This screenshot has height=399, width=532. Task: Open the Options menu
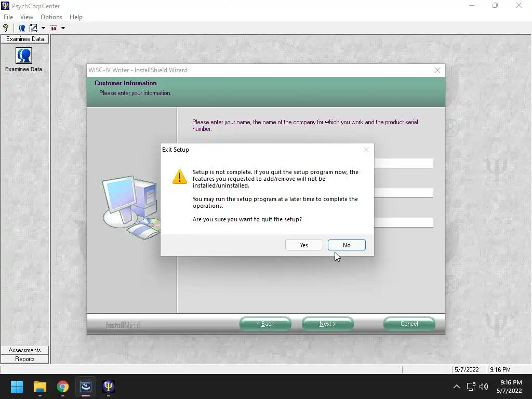(51, 17)
